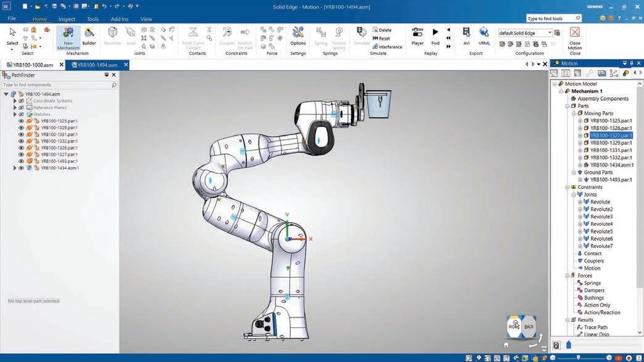Screen dimensions: 644x362
Task: Click Undo in the quick access toolbar
Action: (104, 7)
